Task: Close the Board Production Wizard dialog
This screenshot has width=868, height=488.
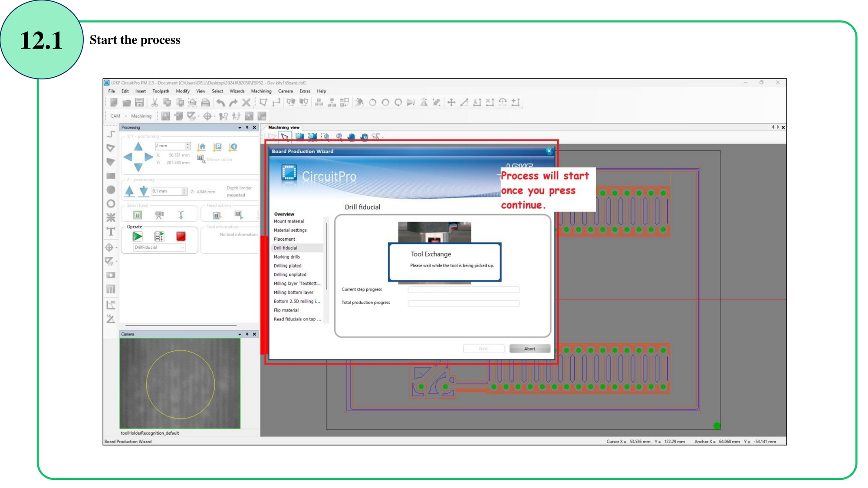Action: (x=549, y=151)
